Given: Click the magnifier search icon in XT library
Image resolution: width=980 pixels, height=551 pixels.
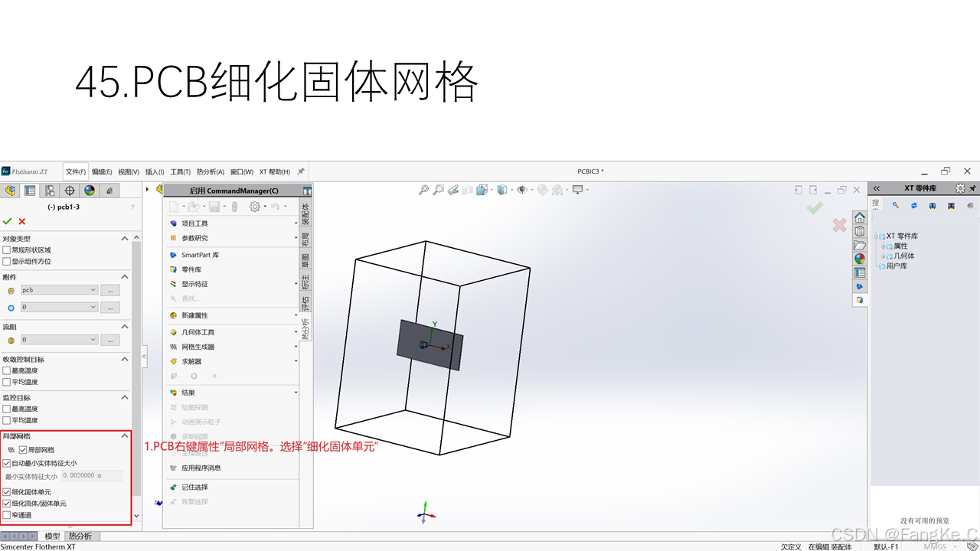Looking at the screenshot, I should [896, 205].
